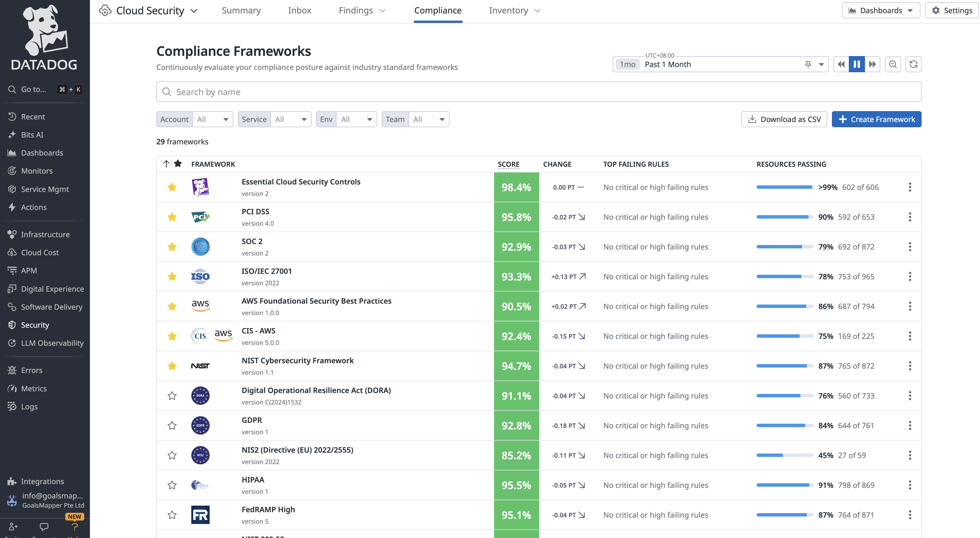Expand the Team filter dropdown

tap(429, 119)
